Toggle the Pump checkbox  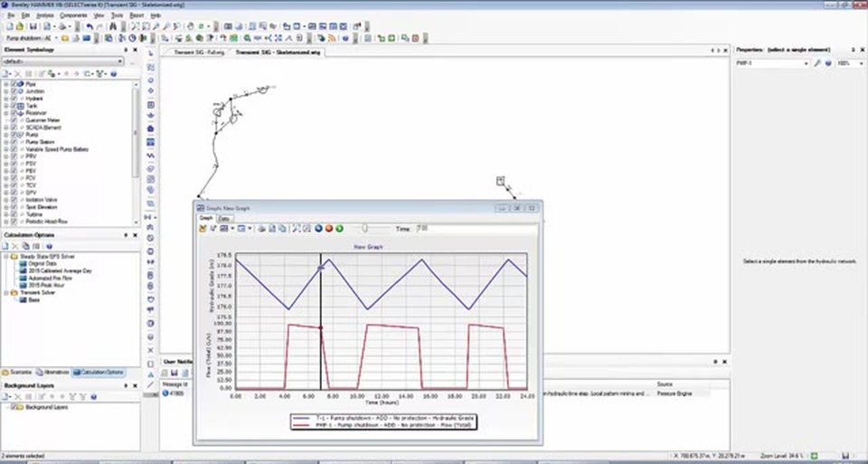[14, 135]
